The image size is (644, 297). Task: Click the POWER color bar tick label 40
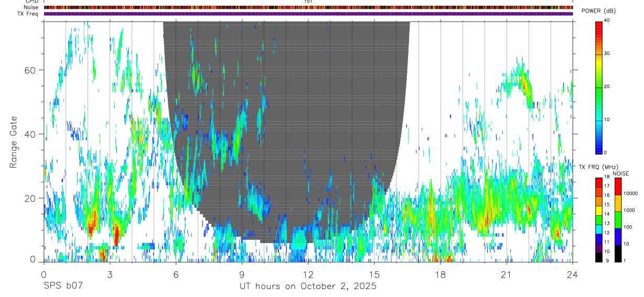[607, 21]
